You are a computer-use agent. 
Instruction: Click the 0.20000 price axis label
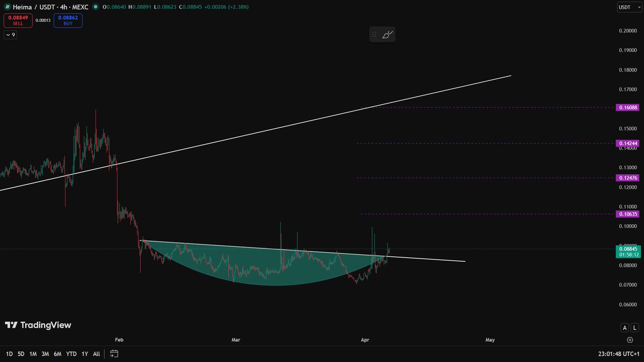tap(628, 31)
